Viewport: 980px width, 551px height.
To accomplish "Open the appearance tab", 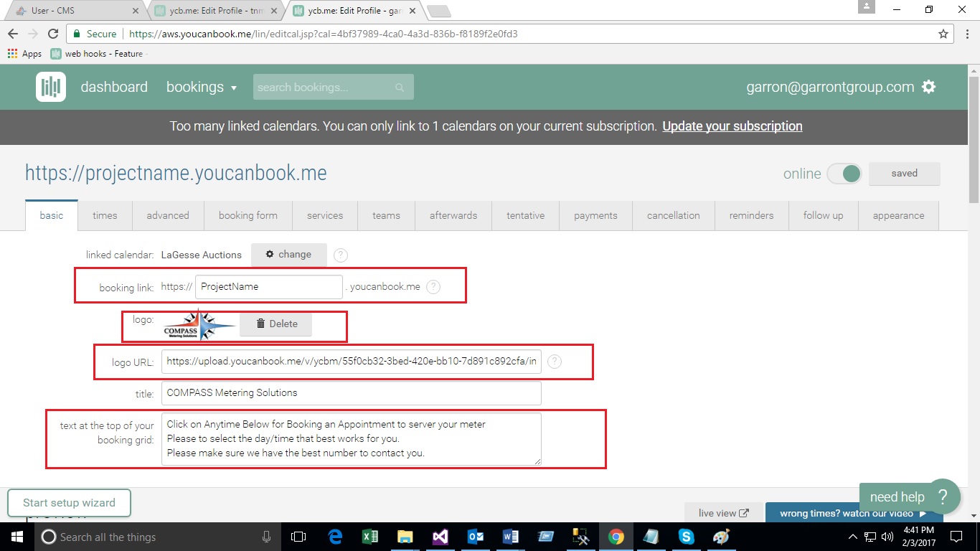I will pyautogui.click(x=898, y=215).
